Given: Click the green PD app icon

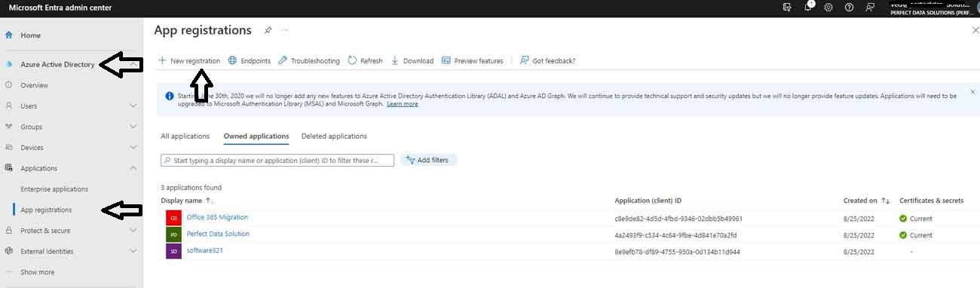Looking at the screenshot, I should click(173, 234).
